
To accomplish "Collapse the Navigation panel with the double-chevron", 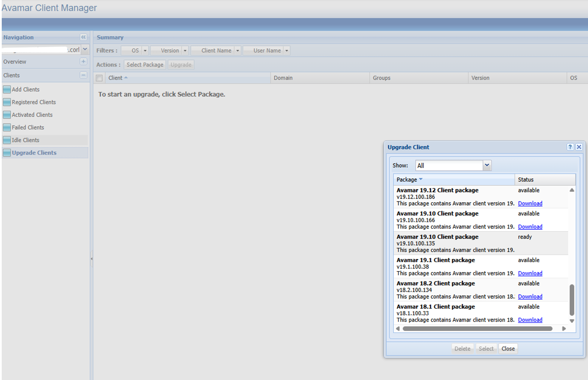I will 83,37.
